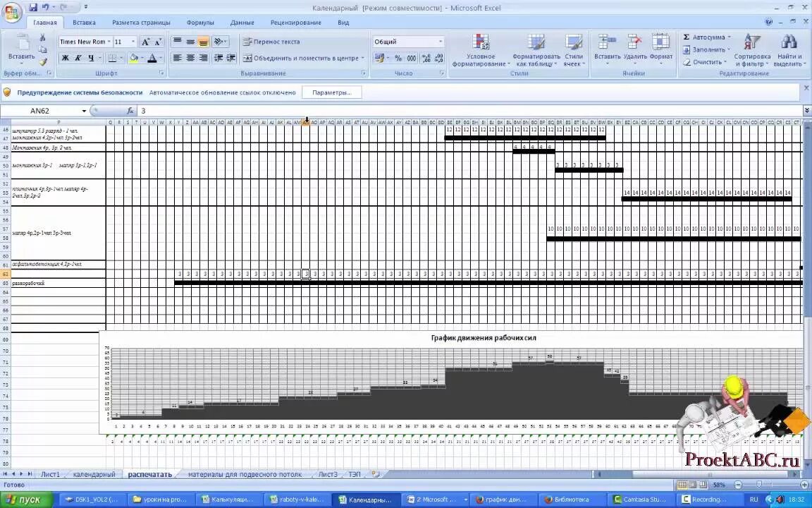Click the Excel help question icon
Viewport: 812px width, 508px height.
[768, 23]
